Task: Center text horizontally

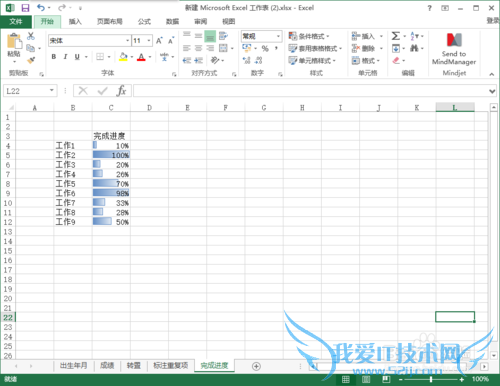Action: pyautogui.click(x=198, y=49)
